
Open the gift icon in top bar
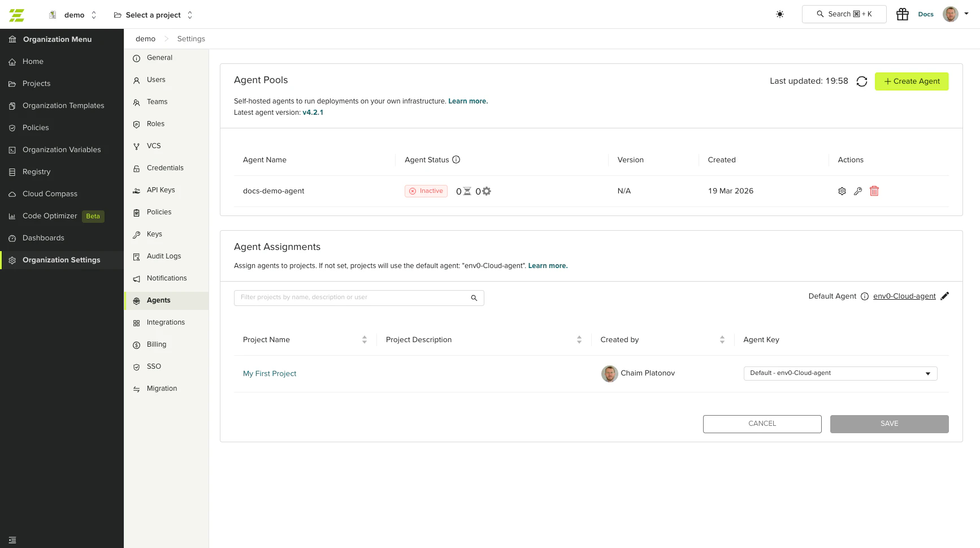902,14
